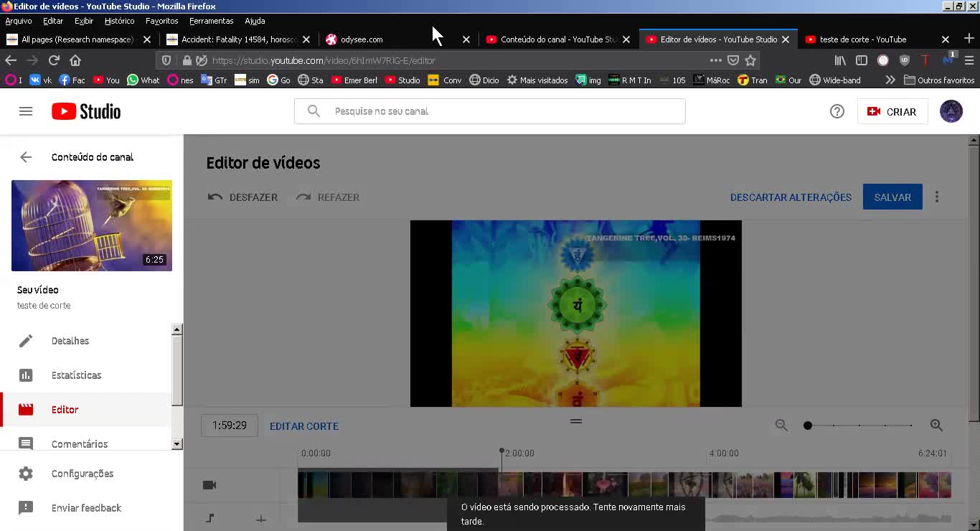This screenshot has width=980, height=531.
Task: Open the Facebook bookmark
Action: [72, 80]
